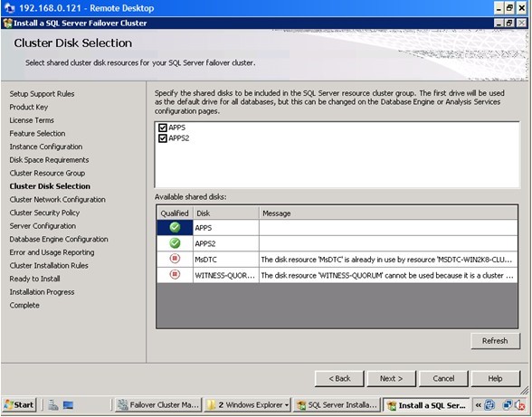Click the Server Manager quick launch icon
Viewport: 532px width, 417px height.
(x=52, y=405)
